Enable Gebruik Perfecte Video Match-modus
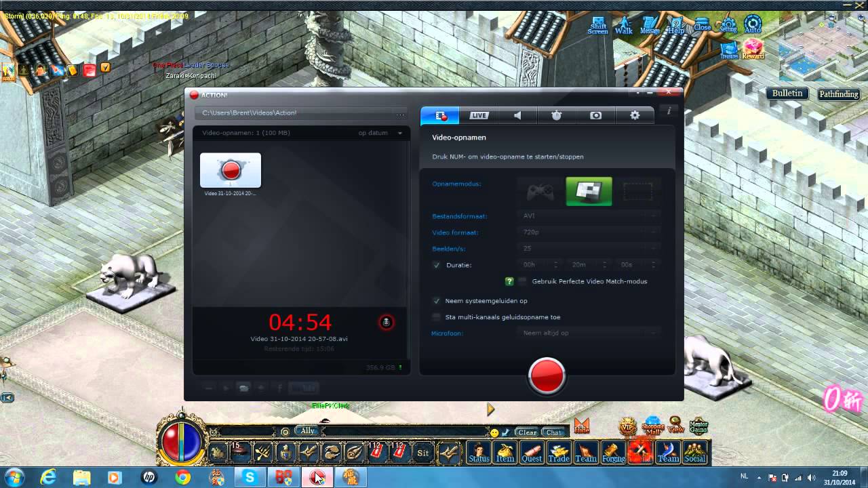The image size is (868, 488). click(522, 281)
